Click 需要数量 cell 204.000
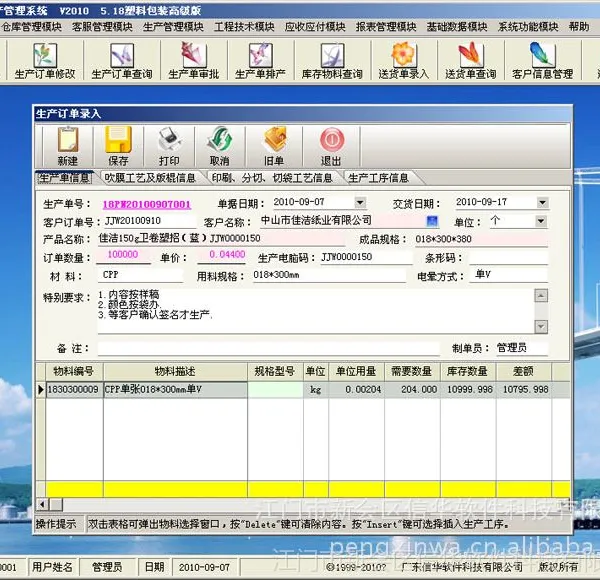This screenshot has width=600, height=580. point(412,389)
